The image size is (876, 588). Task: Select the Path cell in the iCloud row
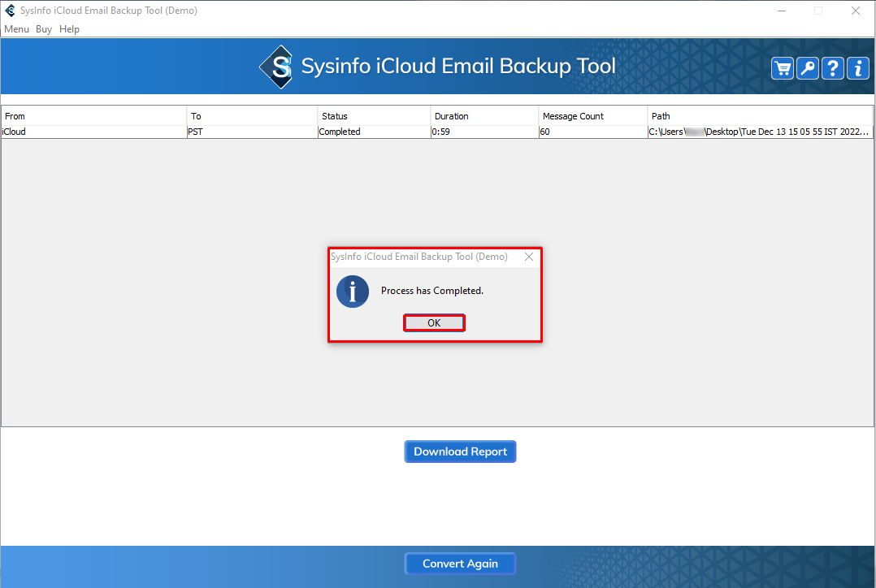pos(760,132)
